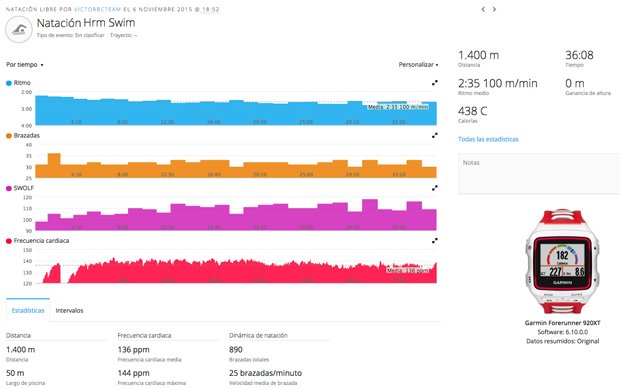Click the blue Ritmo legend dot
The height and width of the screenshot is (389, 620).
point(9,83)
